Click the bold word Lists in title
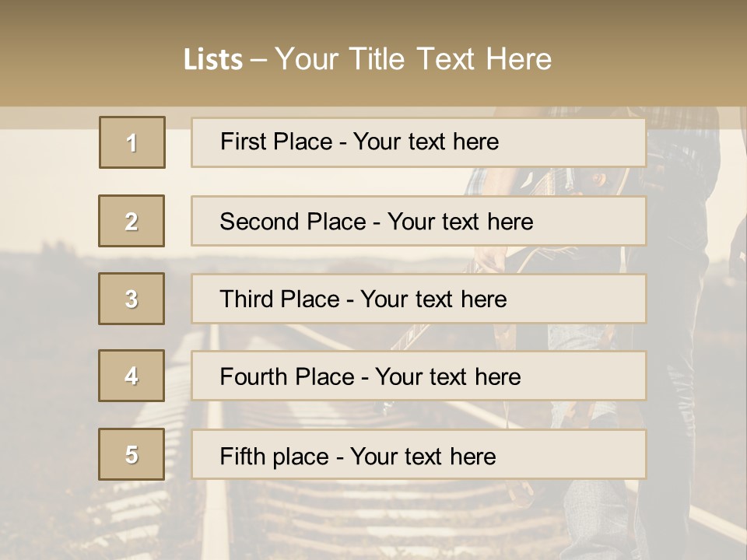The height and width of the screenshot is (560, 747). [x=212, y=60]
